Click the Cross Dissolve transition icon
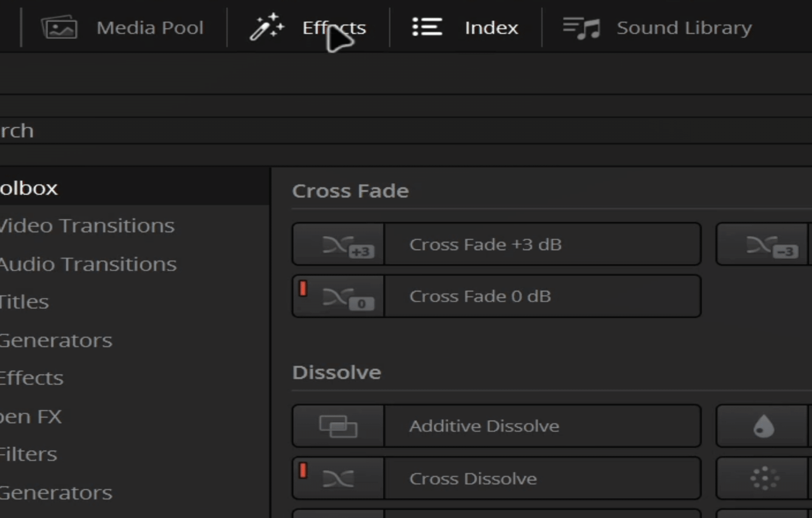The height and width of the screenshot is (518, 812). pos(339,478)
